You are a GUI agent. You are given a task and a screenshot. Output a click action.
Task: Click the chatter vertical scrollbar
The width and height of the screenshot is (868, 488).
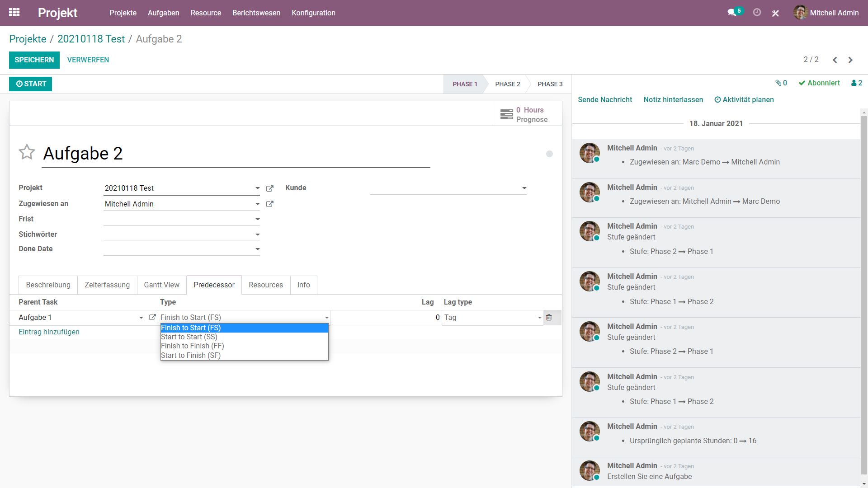864,294
